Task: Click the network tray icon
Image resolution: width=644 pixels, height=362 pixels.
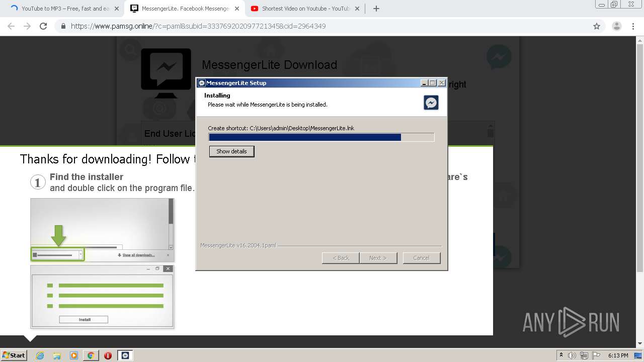Action: coord(584,355)
